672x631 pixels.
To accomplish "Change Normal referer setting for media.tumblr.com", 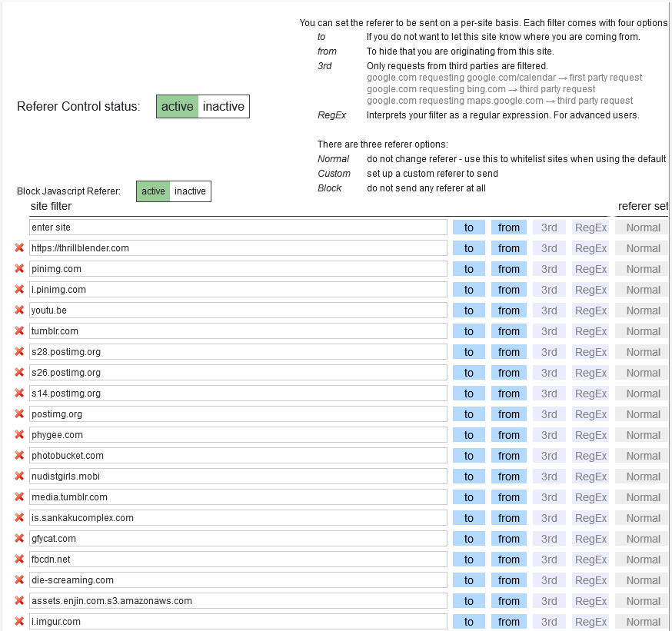I will (643, 497).
